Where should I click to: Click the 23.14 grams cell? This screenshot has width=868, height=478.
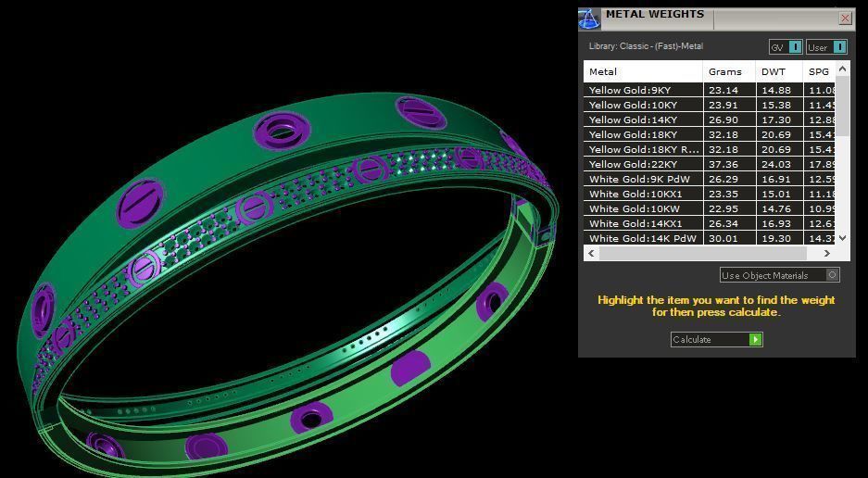tap(730, 90)
